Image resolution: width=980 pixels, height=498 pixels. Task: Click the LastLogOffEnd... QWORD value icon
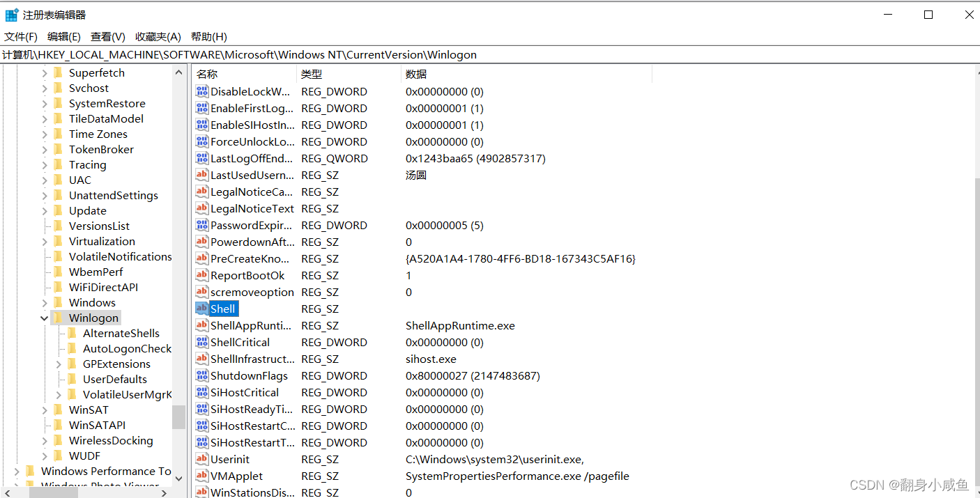pyautogui.click(x=202, y=158)
